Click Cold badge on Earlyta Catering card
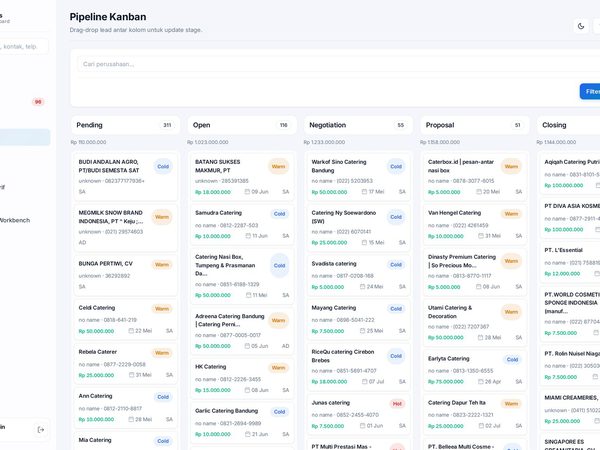The width and height of the screenshot is (600, 450). pyautogui.click(x=512, y=360)
